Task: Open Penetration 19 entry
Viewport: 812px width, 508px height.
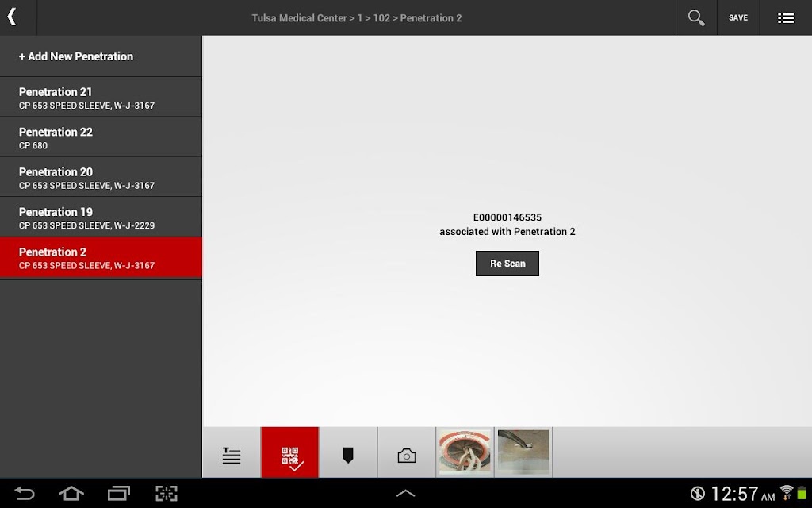Action: [x=101, y=217]
